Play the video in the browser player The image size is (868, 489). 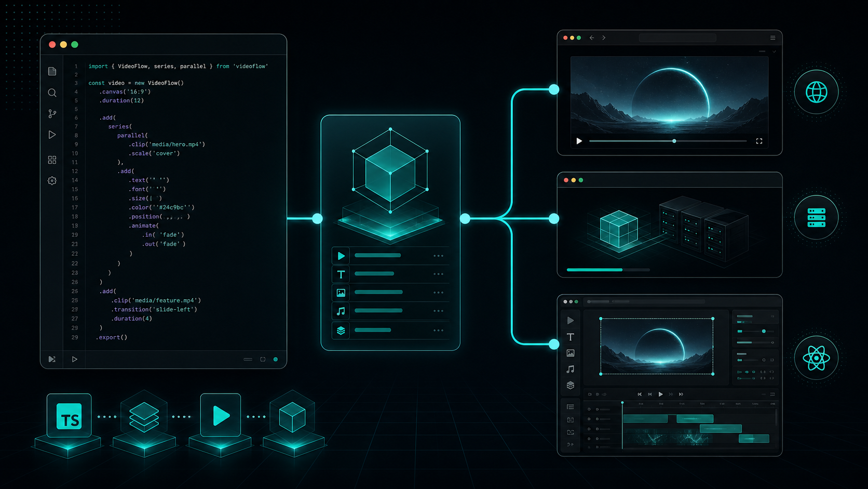point(579,141)
